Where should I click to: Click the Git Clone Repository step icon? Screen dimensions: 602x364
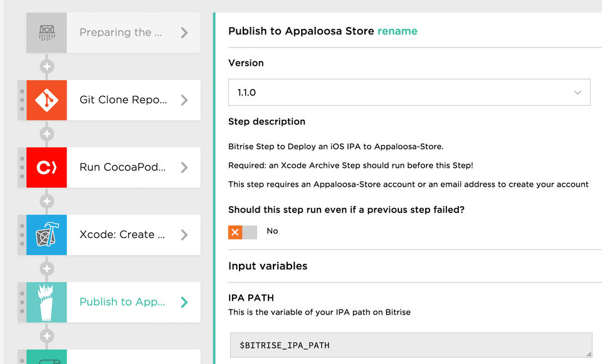point(46,100)
